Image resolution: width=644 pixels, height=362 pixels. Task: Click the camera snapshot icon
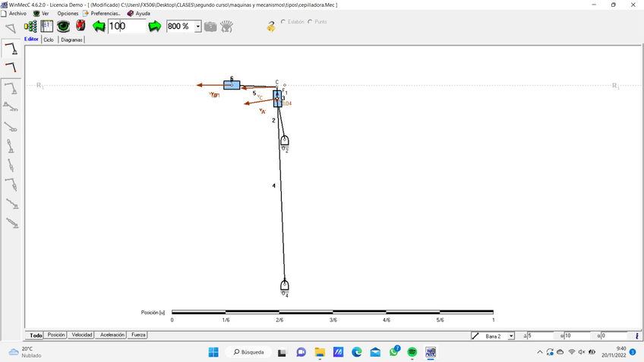click(210, 27)
